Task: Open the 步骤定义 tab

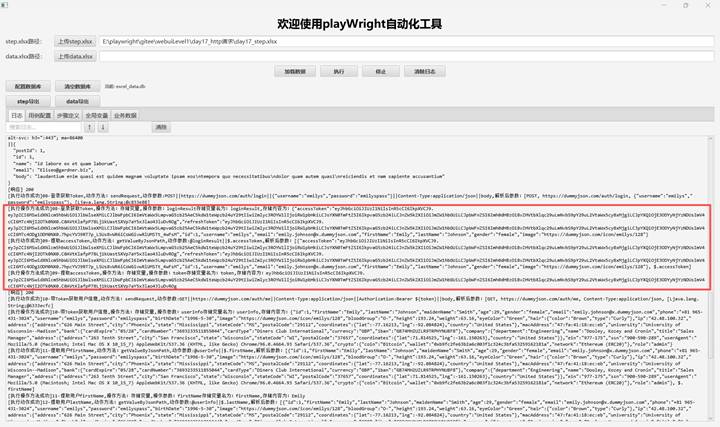Action: 68,115
